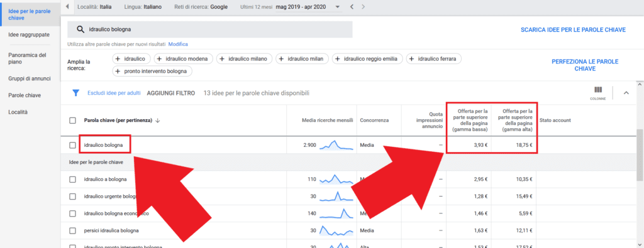Click Escludi idee per adulti filter
Viewport: 644px width, 248px height.
pyautogui.click(x=114, y=93)
